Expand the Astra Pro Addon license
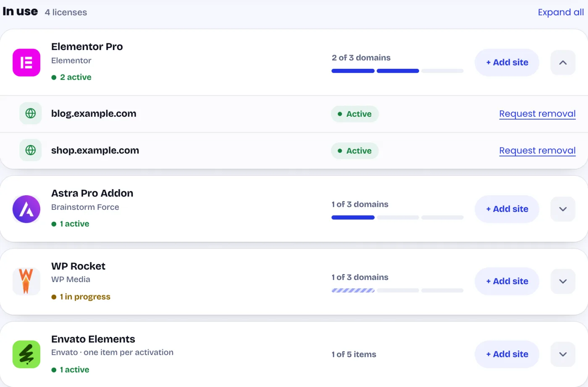Screen dimensions: 588x387 point(563,209)
